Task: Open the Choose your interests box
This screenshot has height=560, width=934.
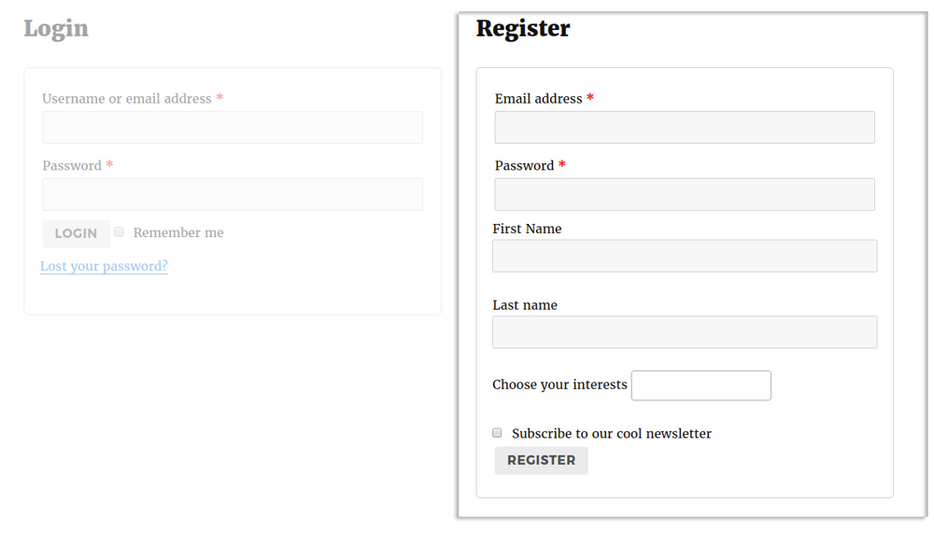Action: point(701,385)
